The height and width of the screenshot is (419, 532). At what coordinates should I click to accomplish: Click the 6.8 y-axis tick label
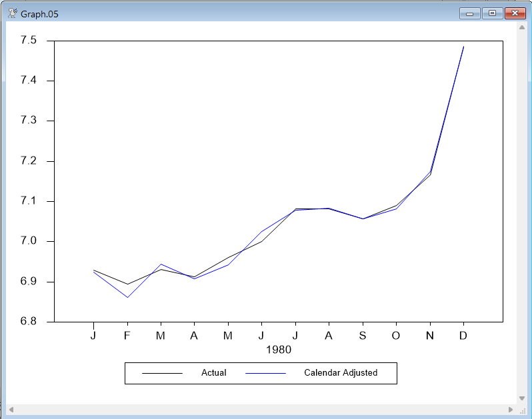pos(29,322)
